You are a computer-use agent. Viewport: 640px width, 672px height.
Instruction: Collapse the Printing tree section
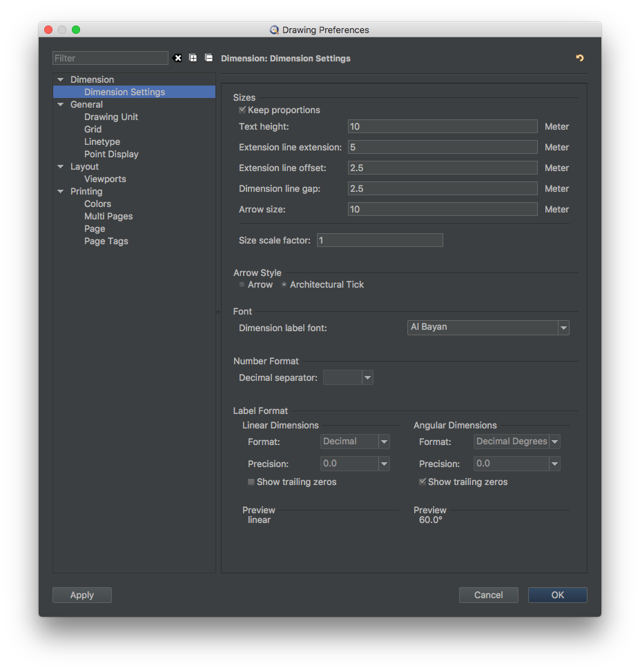[x=61, y=192]
